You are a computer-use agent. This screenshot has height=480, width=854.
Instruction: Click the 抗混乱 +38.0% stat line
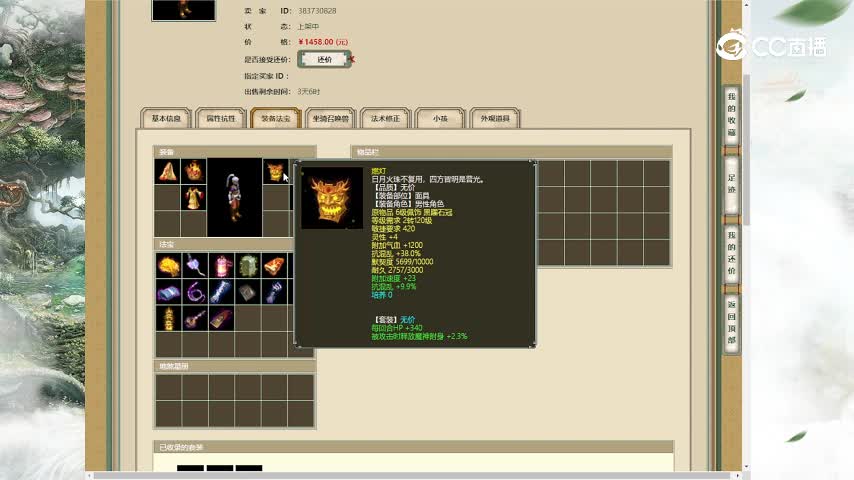click(x=396, y=253)
